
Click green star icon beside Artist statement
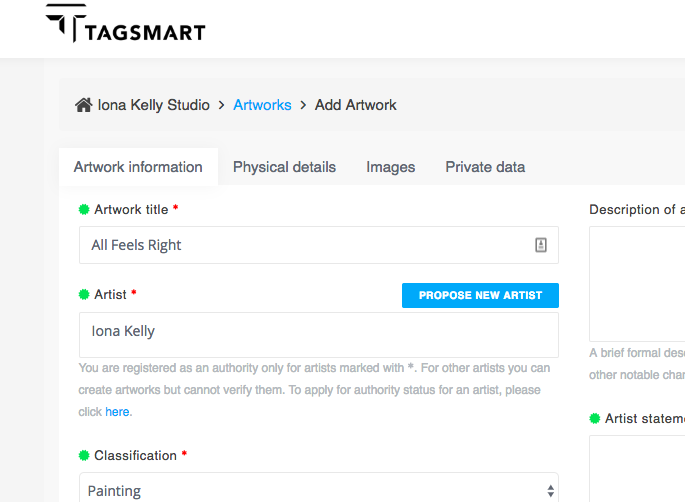click(595, 418)
